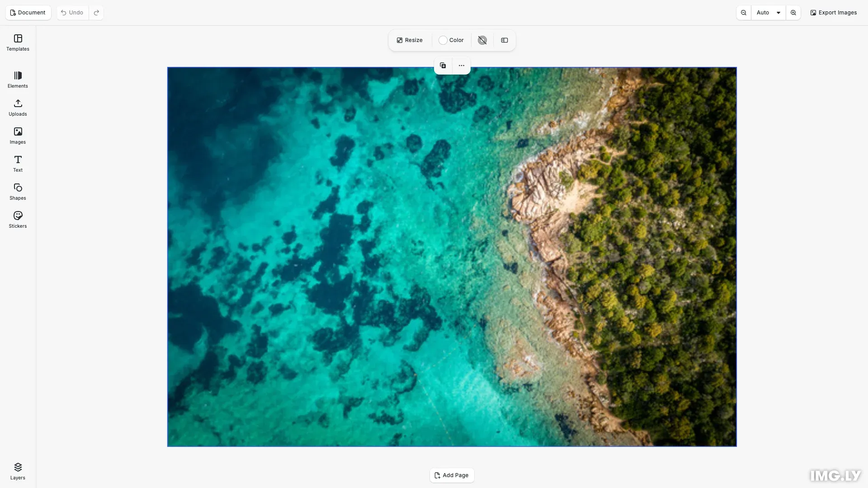Click the Resize button
Screen dimensions: 868x488
tap(410, 40)
